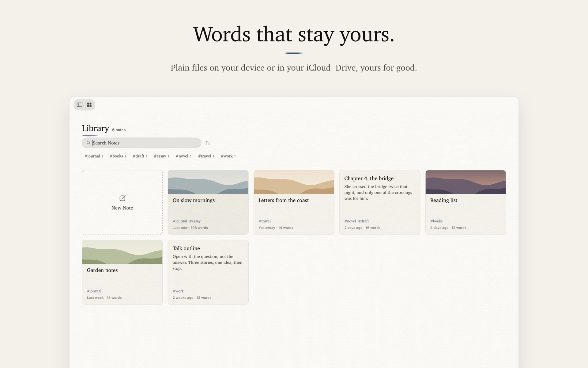Screen dimensions: 588x368
Task: Click #draft tag on Chapter 4 card
Action: pos(364,221)
